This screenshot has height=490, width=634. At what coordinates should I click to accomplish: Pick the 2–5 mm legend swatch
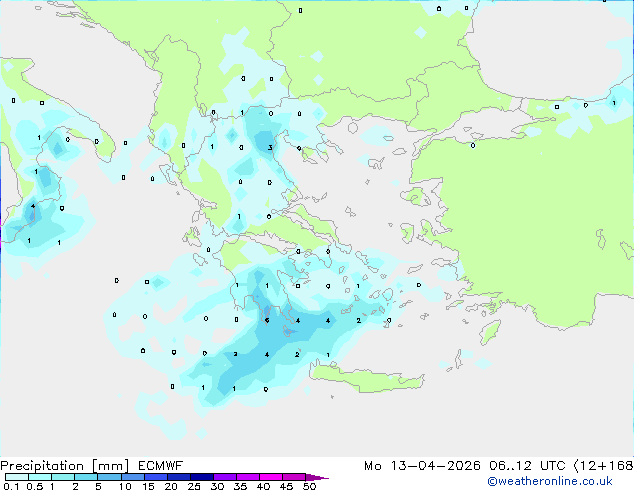coord(86,477)
